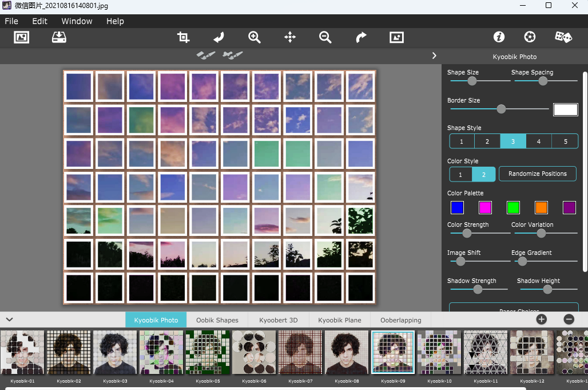
Task: Open the info icon
Action: pyautogui.click(x=499, y=37)
